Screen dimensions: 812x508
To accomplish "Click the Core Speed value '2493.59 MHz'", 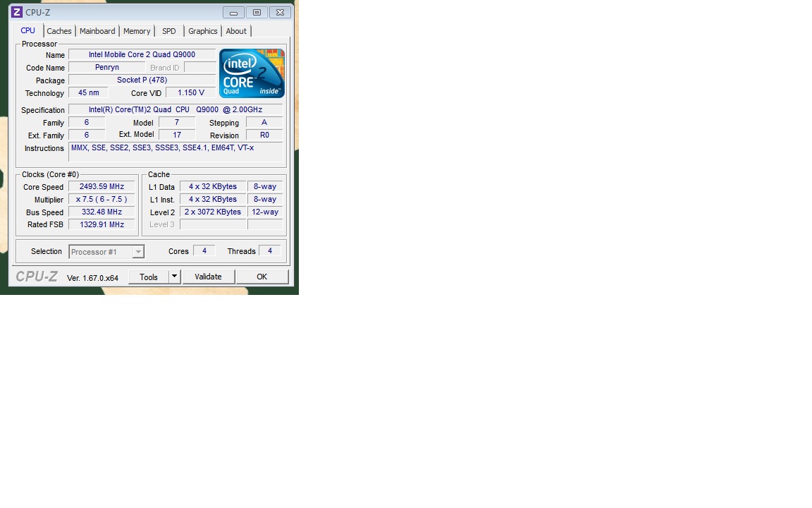I will (x=101, y=186).
